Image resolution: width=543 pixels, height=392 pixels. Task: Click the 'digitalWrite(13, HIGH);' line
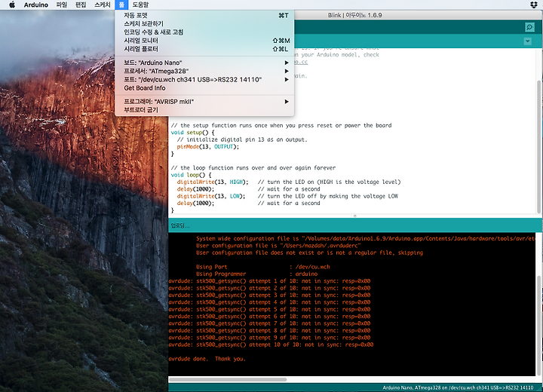pyautogui.click(x=213, y=182)
